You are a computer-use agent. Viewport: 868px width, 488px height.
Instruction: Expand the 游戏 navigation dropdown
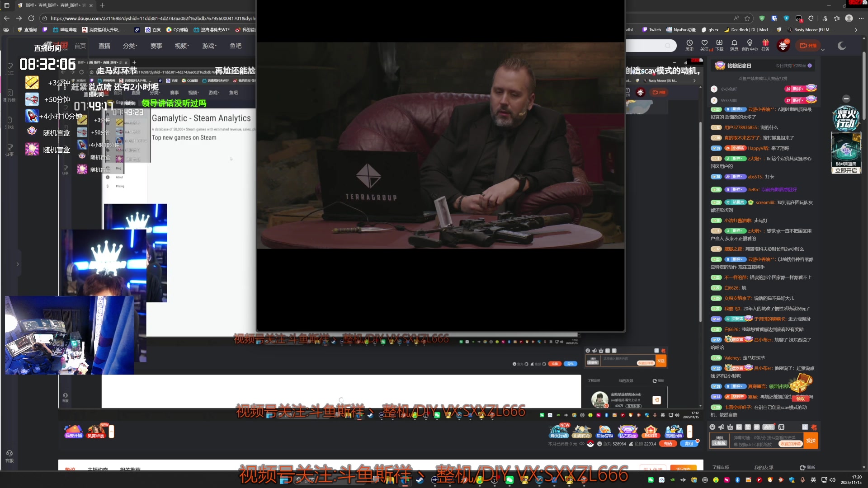click(209, 46)
